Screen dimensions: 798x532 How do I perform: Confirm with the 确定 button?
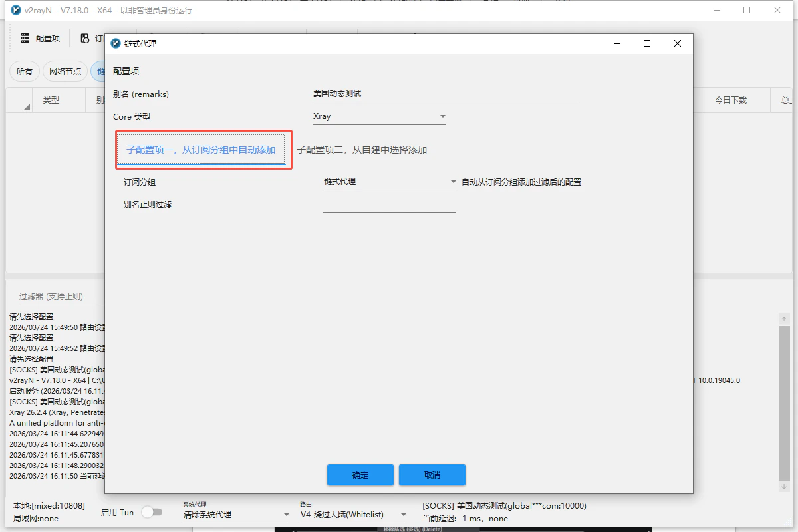point(360,475)
